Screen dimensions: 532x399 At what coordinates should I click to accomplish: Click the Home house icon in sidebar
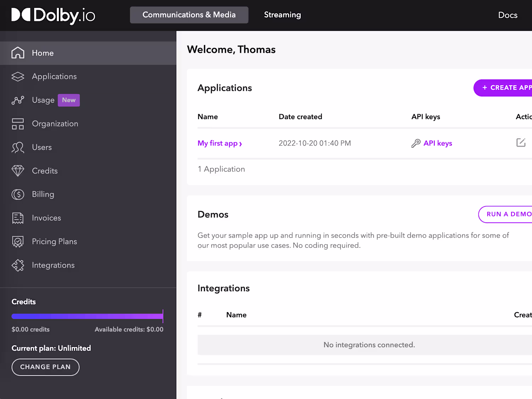18,53
